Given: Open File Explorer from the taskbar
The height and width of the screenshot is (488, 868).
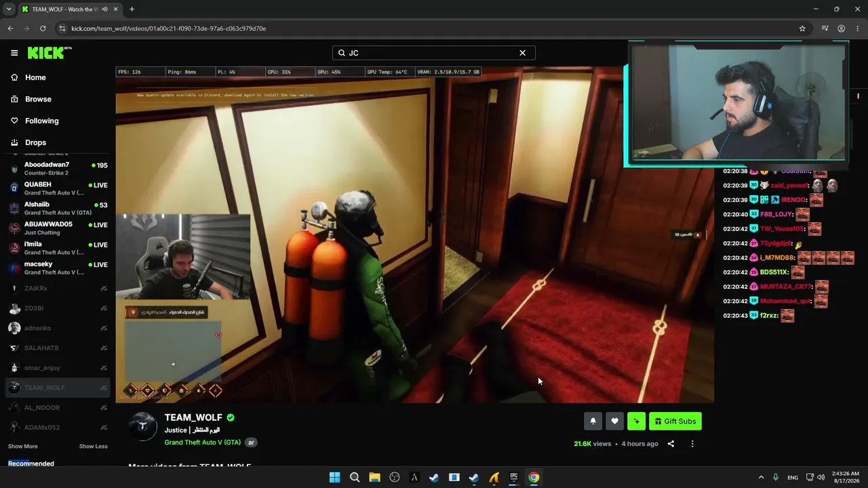Looking at the screenshot, I should (x=374, y=477).
